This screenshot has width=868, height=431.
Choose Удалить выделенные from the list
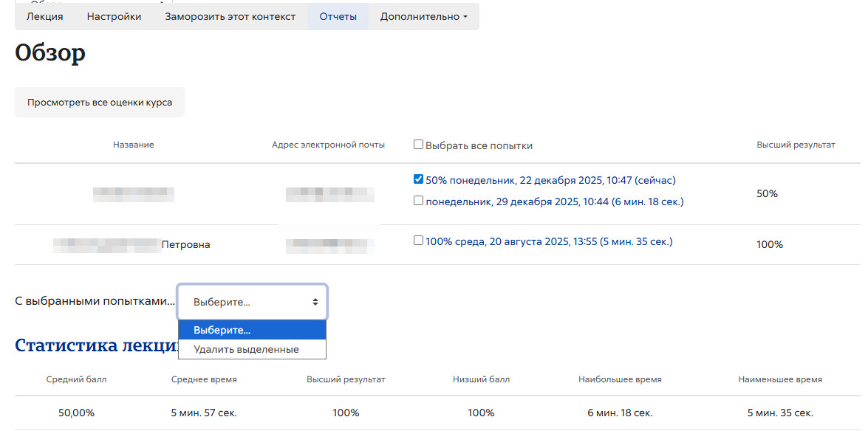(246, 349)
